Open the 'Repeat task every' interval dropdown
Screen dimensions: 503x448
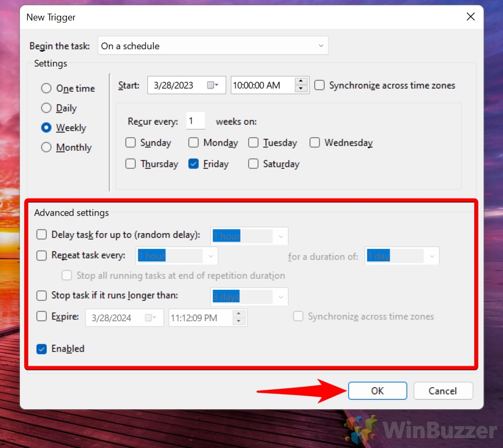pos(211,256)
